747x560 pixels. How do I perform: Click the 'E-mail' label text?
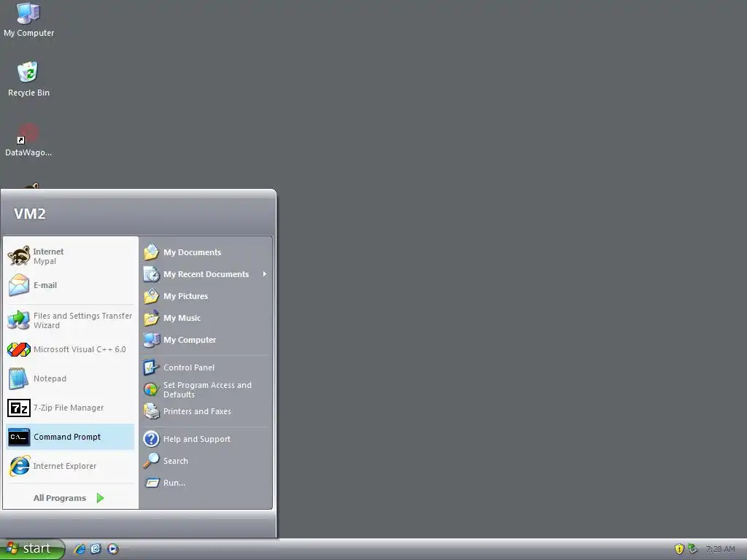pos(45,285)
